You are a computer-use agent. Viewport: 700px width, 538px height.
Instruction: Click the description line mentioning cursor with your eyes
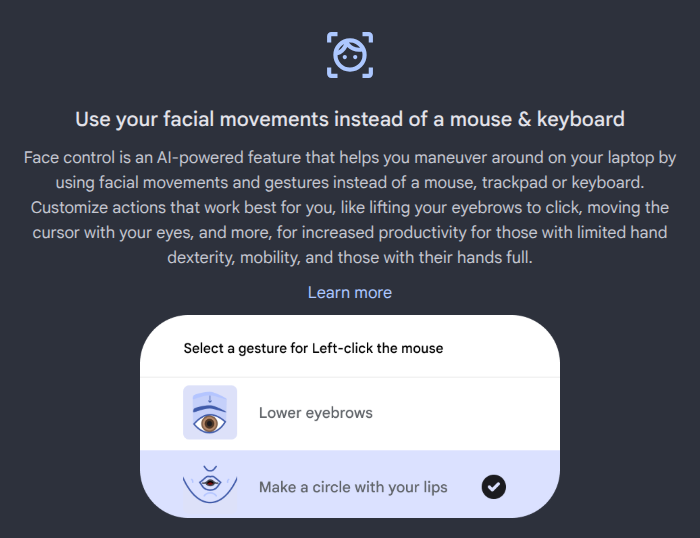tap(349, 231)
